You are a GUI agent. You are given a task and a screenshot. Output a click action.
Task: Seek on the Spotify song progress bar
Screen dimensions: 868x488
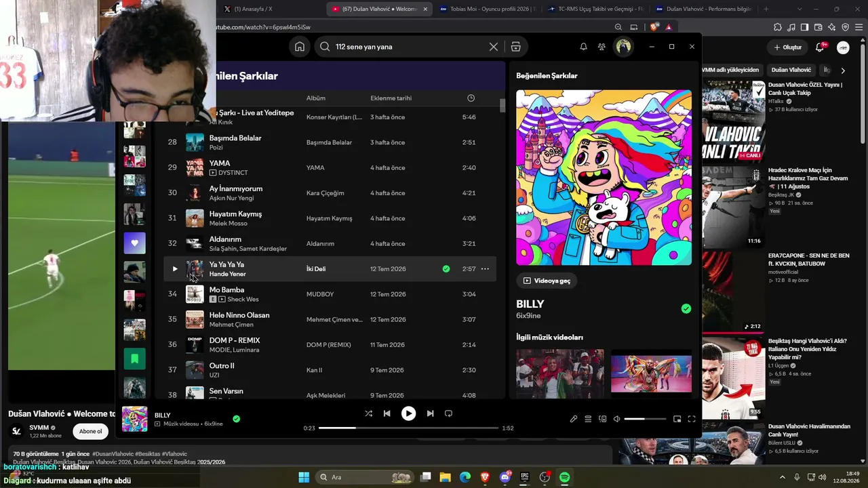click(x=408, y=428)
